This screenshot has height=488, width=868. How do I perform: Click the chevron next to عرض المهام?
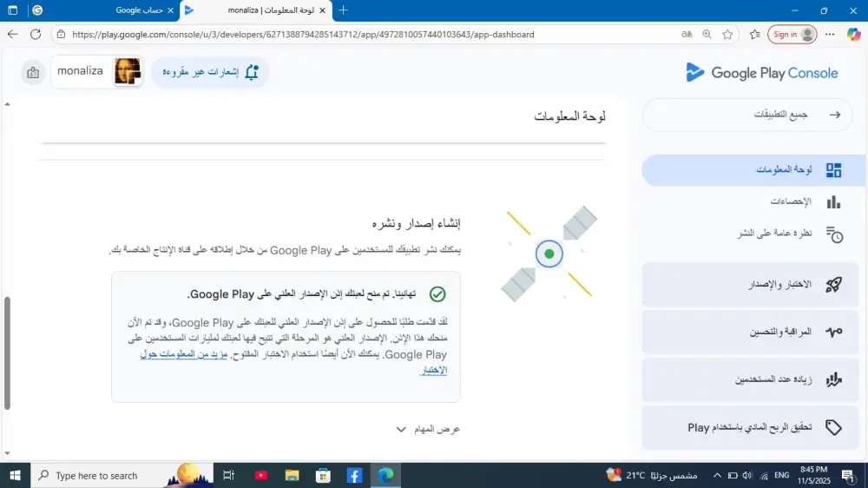coord(401,429)
